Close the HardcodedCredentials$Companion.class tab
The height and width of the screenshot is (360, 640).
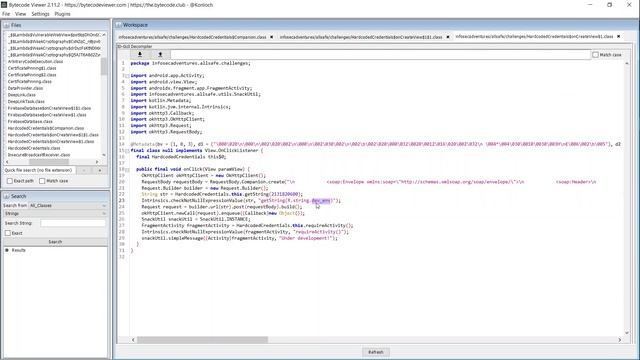click(271, 37)
